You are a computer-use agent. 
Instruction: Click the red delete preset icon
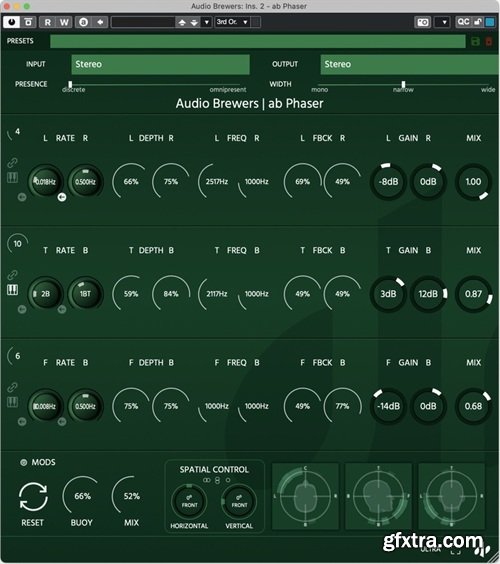pos(489,42)
